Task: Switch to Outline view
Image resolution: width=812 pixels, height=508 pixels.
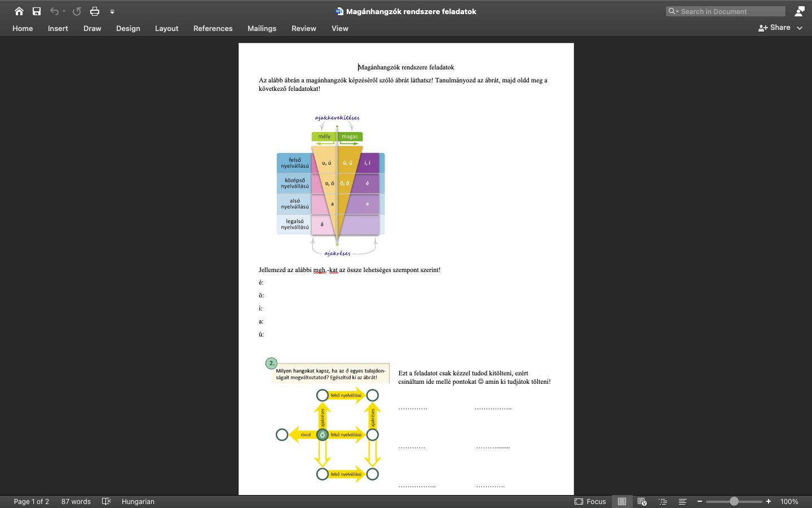Action: tap(663, 501)
